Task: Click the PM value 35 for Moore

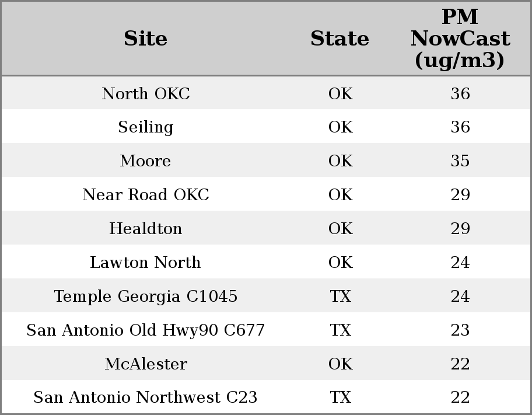Action: pyautogui.click(x=460, y=161)
